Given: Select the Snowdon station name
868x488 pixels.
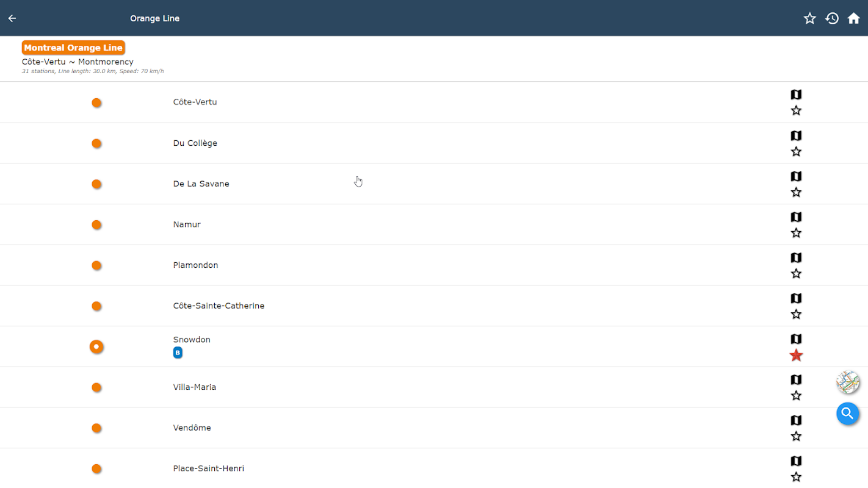Looking at the screenshot, I should (x=192, y=340).
